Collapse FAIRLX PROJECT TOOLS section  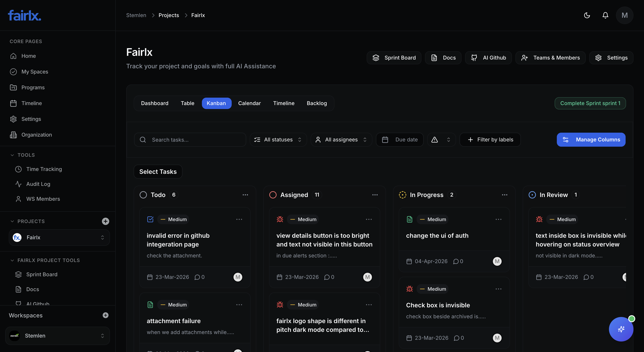point(45,260)
